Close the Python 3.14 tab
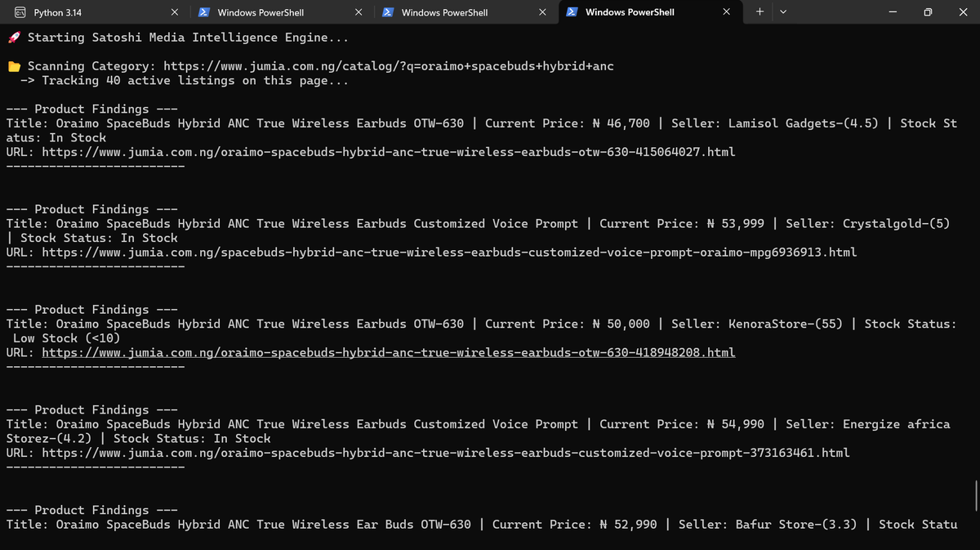 coord(175,12)
